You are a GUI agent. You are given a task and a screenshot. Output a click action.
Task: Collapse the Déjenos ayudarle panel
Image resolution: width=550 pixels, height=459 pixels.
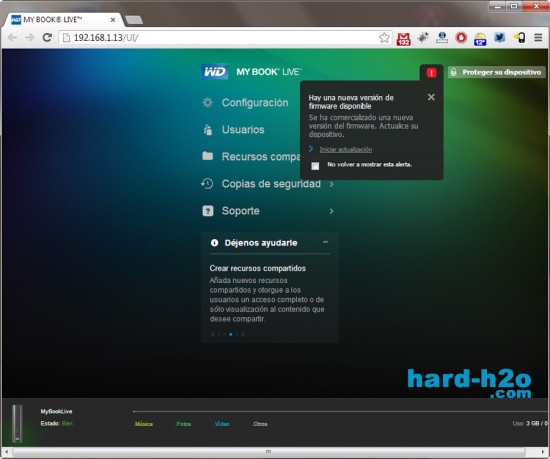point(326,242)
